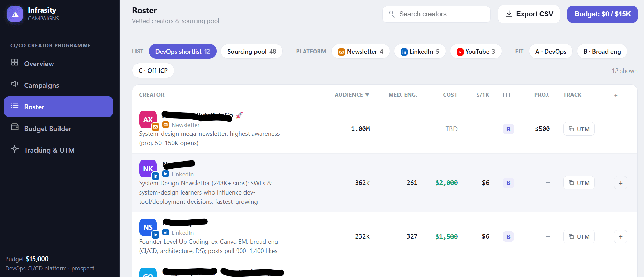Filter by Newsletter platform
Screen dimensions: 644x277
361,51
